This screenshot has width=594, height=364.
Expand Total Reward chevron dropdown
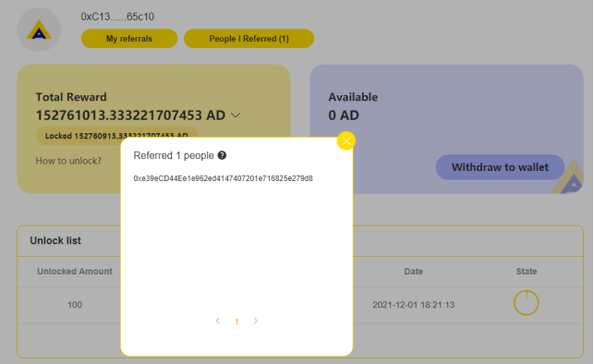(x=236, y=115)
